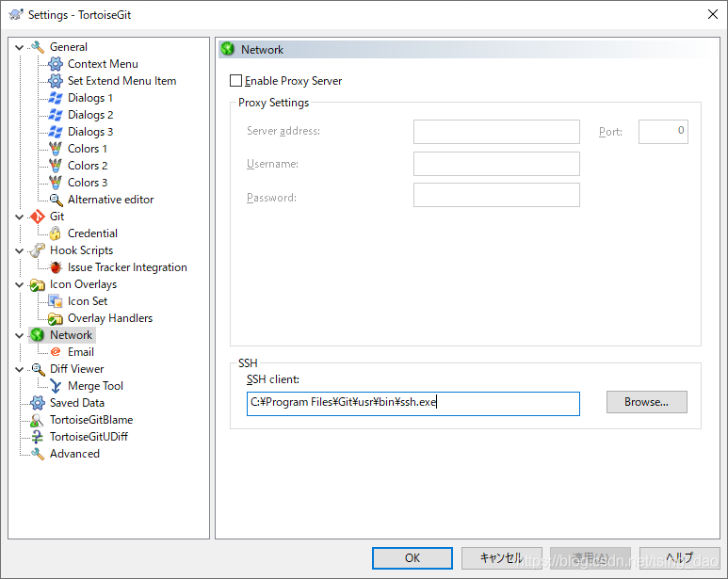Select Overlay Handlers in the tree
This screenshot has width=728, height=579.
(110, 318)
